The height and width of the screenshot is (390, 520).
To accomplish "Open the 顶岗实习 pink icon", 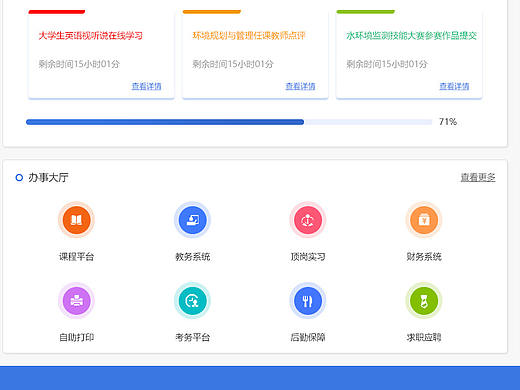I will tap(308, 220).
